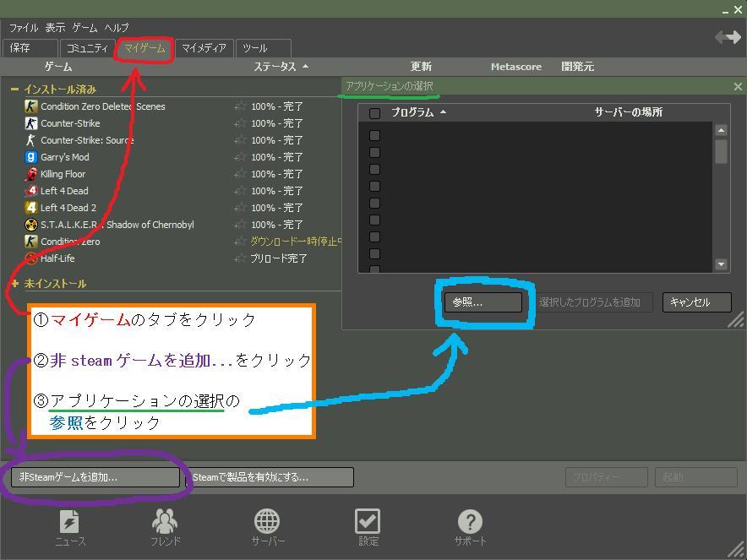Viewport: 747px width, 560px height.
Task: Sort by Metascore column header
Action: (x=516, y=67)
